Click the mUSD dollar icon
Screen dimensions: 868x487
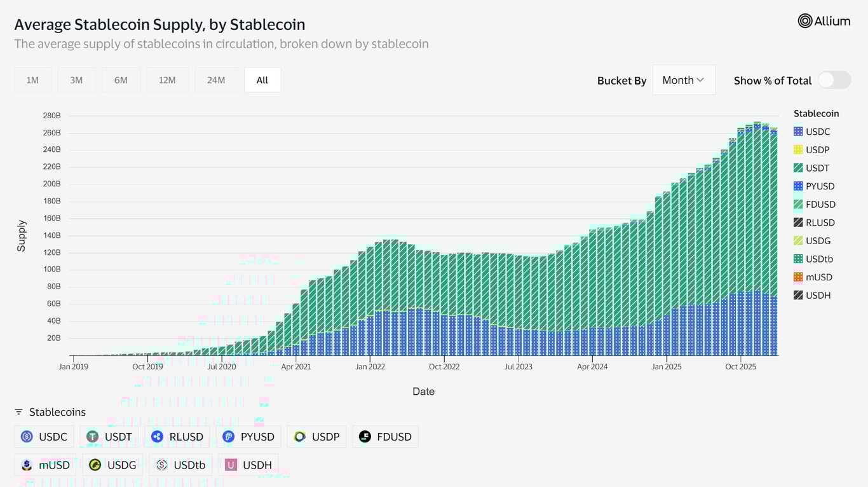coord(25,465)
